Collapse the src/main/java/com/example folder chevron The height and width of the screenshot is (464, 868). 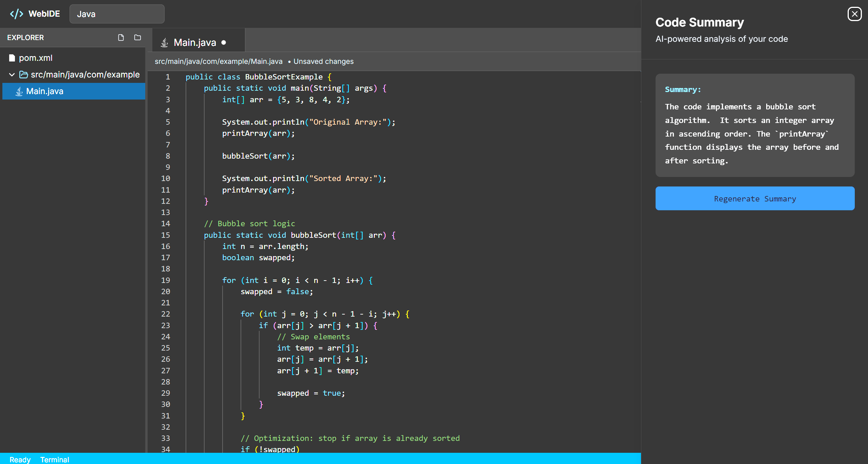click(x=12, y=75)
